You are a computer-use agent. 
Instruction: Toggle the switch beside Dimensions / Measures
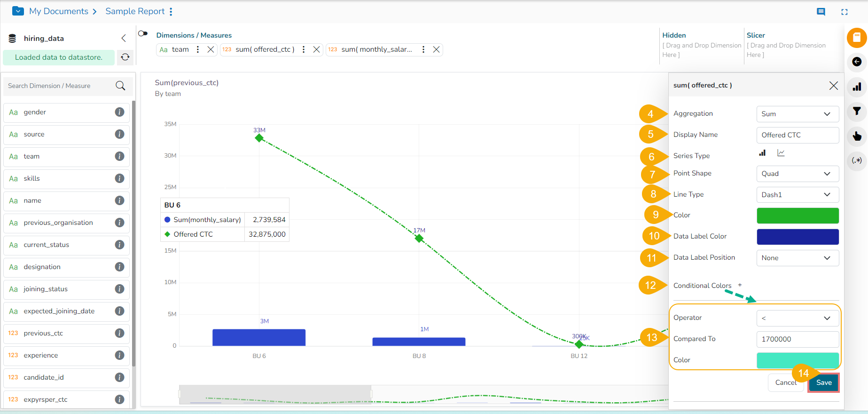pyautogui.click(x=143, y=33)
